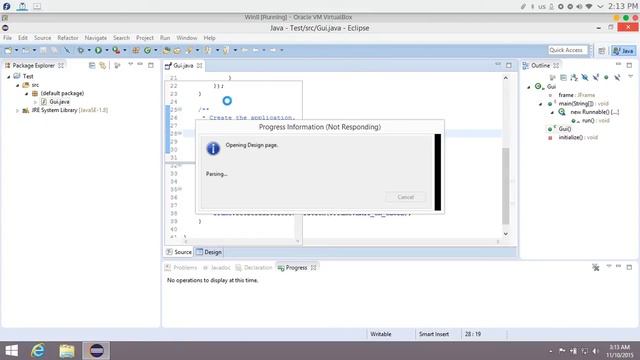Click Internet Explorer in Windows taskbar
The width and height of the screenshot is (640, 360).
[38, 351]
